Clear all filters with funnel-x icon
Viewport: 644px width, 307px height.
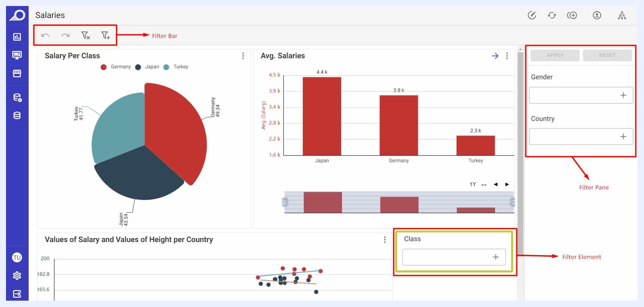tap(85, 35)
